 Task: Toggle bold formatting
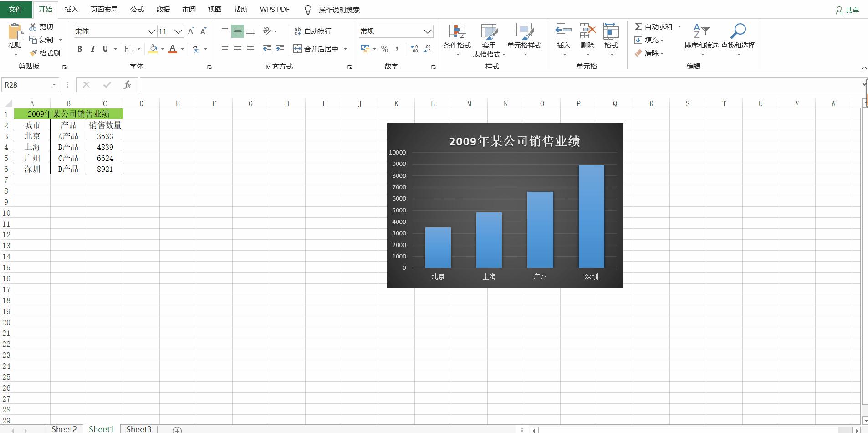pos(79,49)
